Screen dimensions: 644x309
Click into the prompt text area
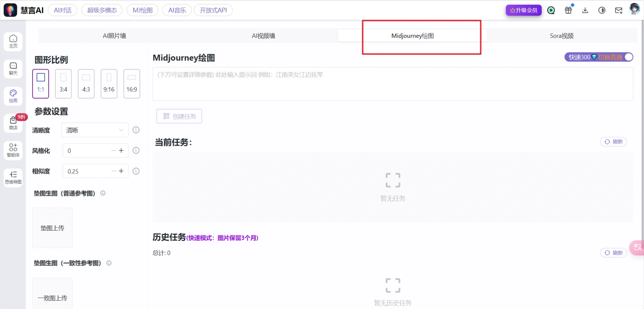point(393,84)
